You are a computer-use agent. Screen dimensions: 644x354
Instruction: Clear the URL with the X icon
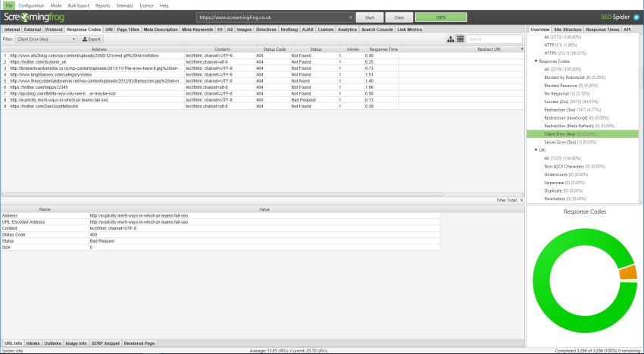tap(350, 17)
